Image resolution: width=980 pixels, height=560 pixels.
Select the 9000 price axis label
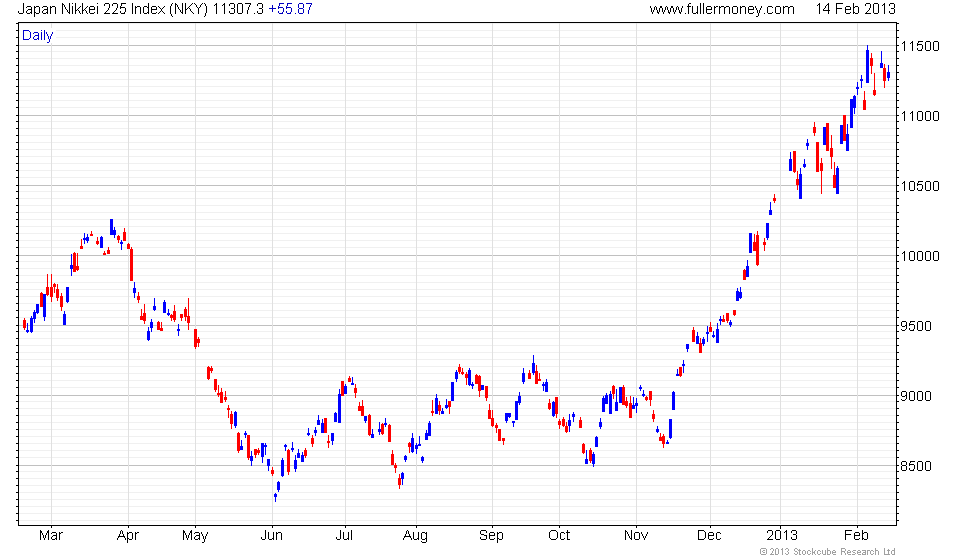click(x=924, y=397)
